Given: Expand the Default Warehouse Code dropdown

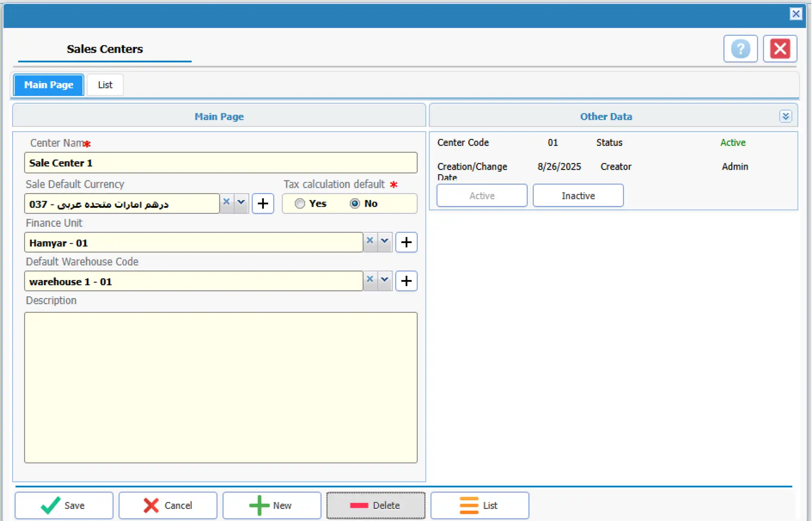Looking at the screenshot, I should pyautogui.click(x=384, y=280).
